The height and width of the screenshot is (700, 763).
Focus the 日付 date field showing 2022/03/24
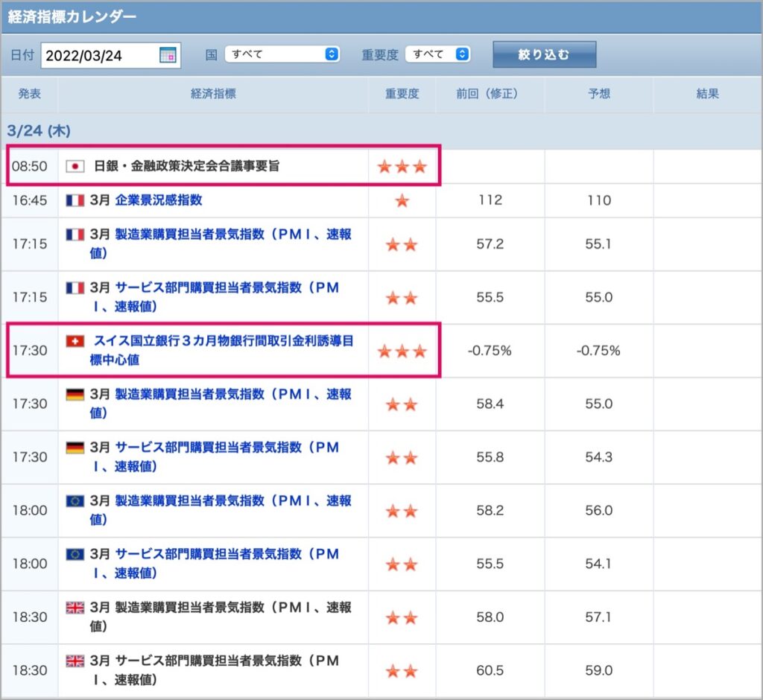pyautogui.click(x=111, y=55)
